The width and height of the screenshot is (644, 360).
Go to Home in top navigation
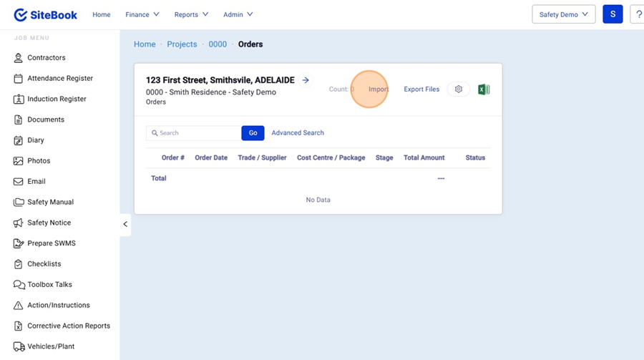[102, 14]
